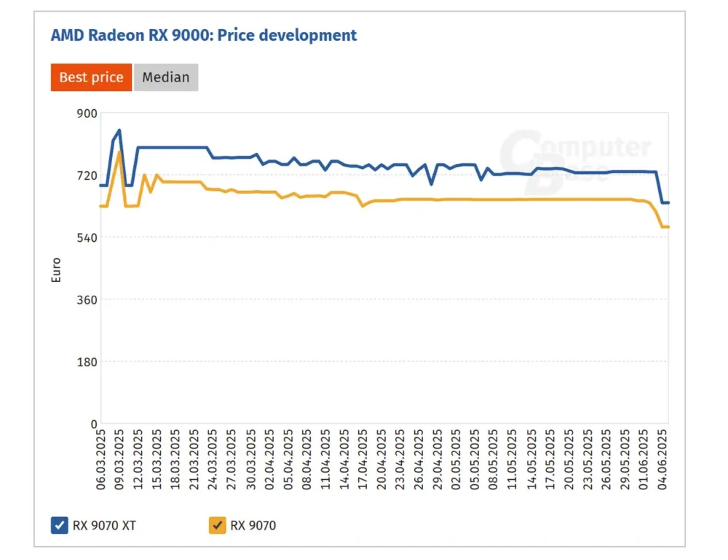Click the 360 y-axis value
The width and height of the screenshot is (728, 560).
[87, 300]
